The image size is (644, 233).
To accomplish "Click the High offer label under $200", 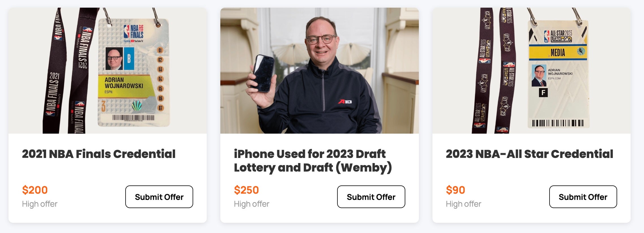I will 40,204.
